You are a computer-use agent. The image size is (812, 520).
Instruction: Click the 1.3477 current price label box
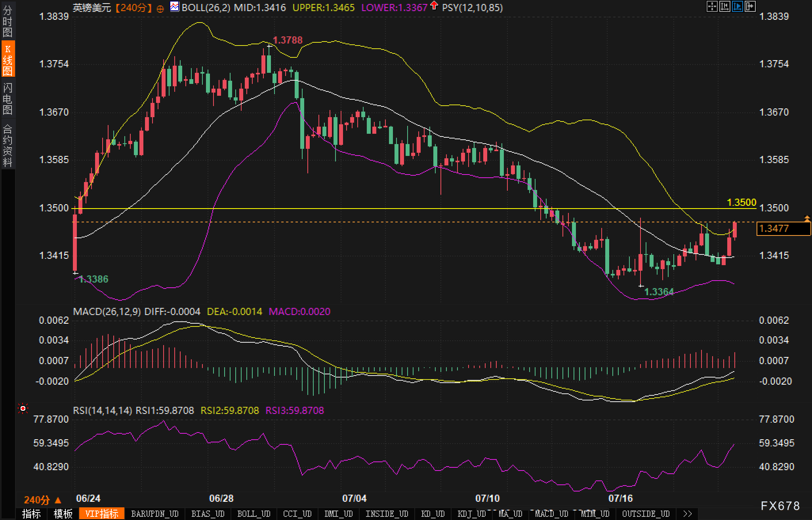783,229
